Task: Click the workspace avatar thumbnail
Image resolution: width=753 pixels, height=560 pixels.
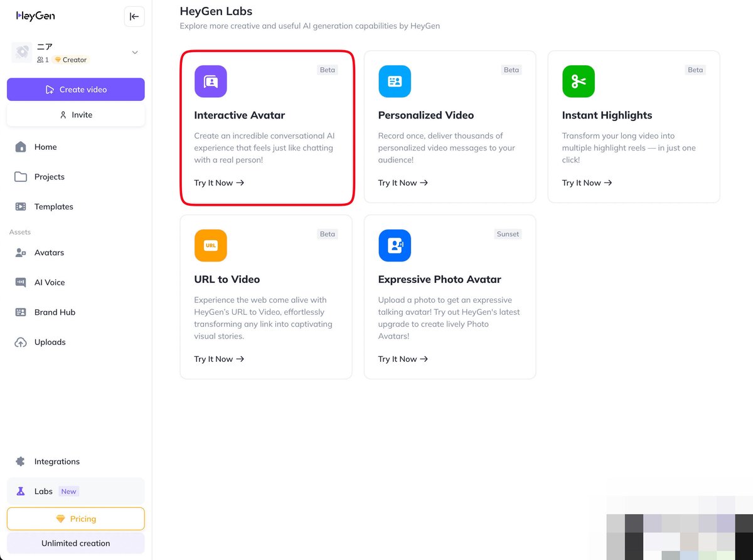Action: [21, 53]
